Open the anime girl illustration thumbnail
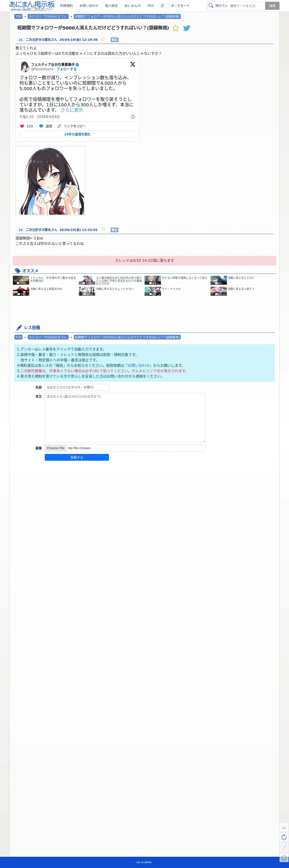 tap(50, 181)
